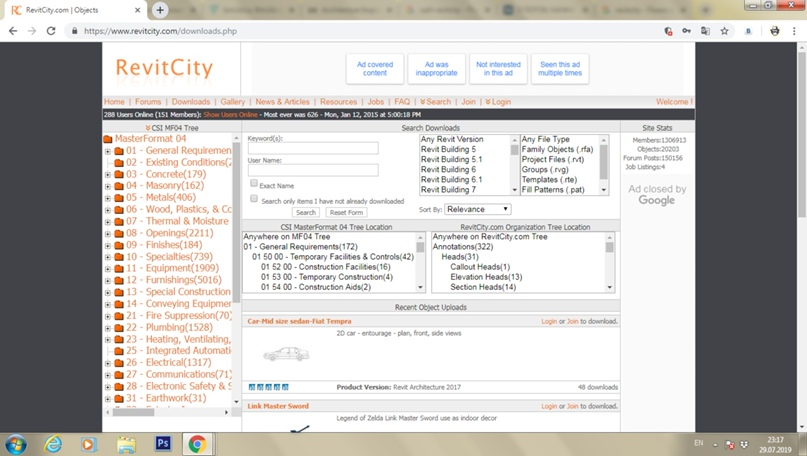
Task: Open Downloads in navigation bar
Action: 191,102
